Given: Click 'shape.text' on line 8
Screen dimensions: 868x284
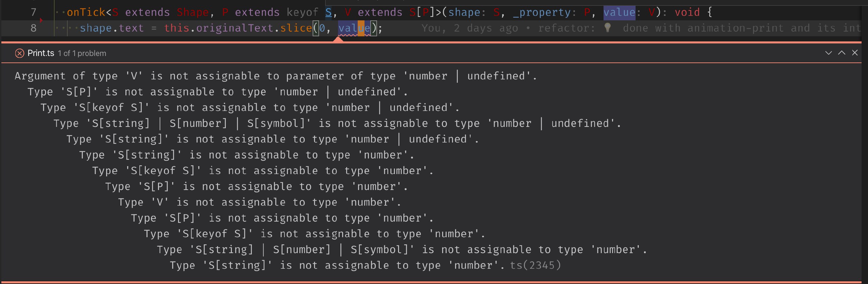Looking at the screenshot, I should pos(112,28).
